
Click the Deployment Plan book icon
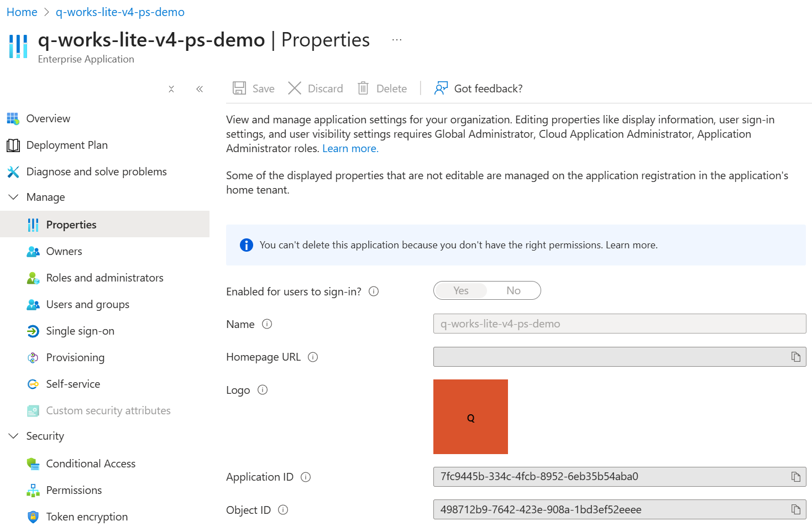tap(13, 145)
